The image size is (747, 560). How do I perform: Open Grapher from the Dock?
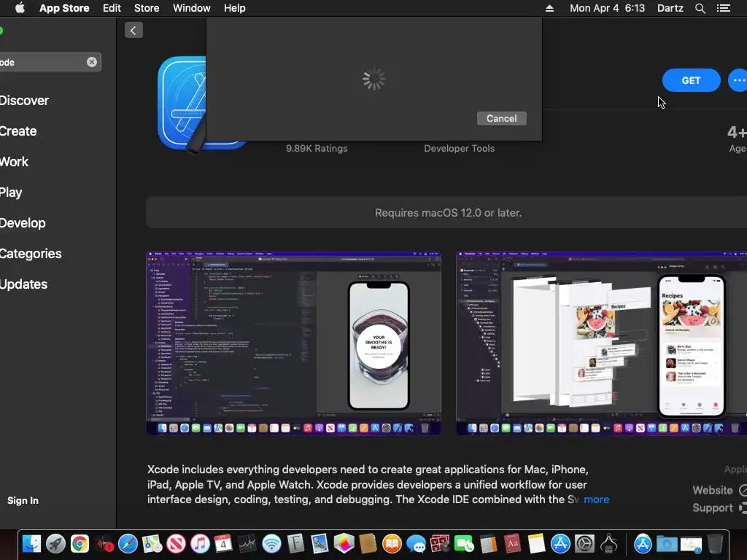pyautogui.click(x=344, y=543)
